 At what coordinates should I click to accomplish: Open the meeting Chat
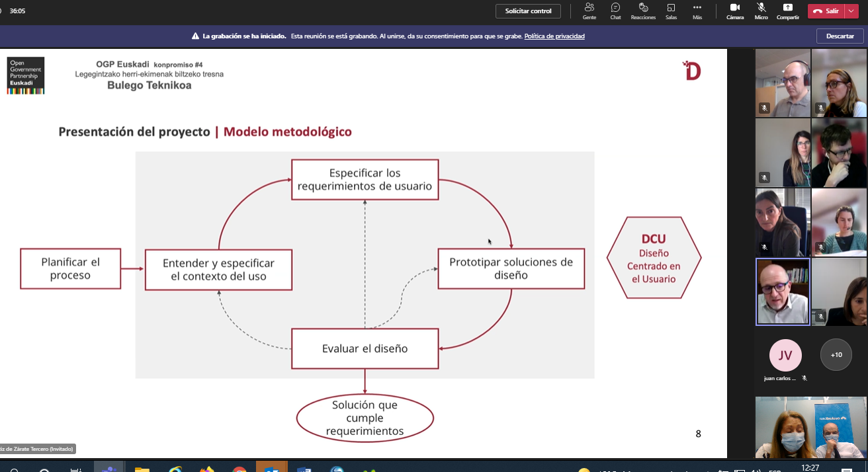615,11
